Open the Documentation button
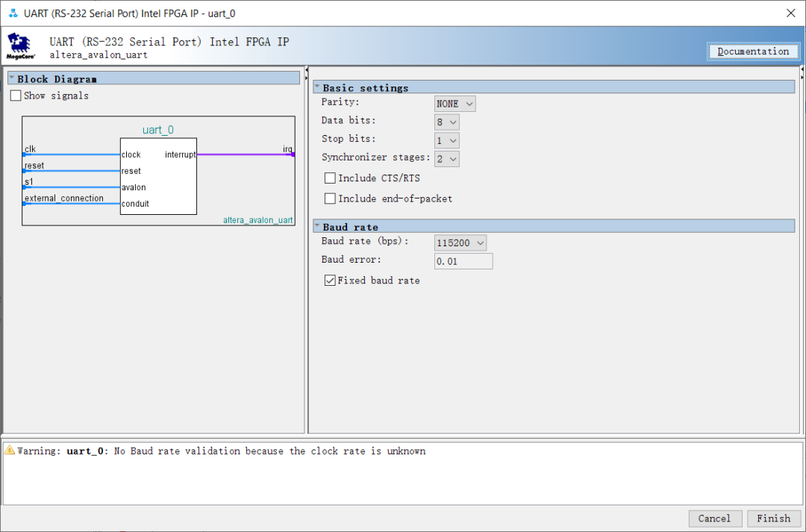The image size is (806, 532). point(753,51)
